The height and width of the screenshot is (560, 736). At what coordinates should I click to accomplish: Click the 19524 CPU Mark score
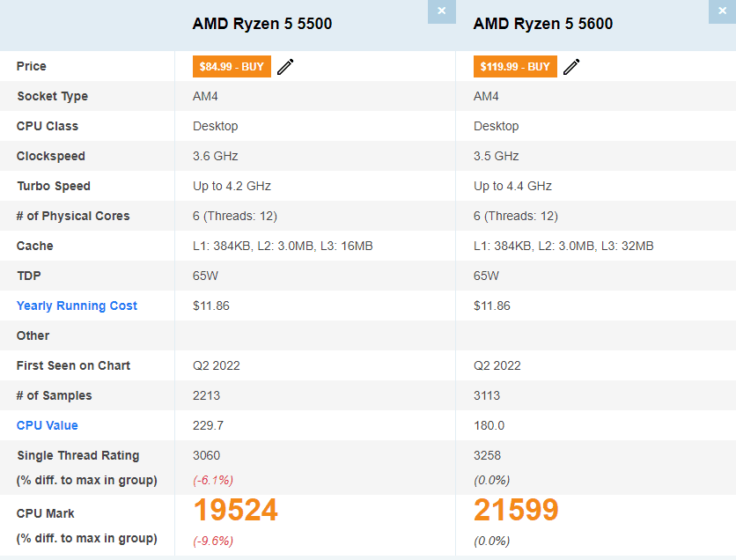(235, 510)
